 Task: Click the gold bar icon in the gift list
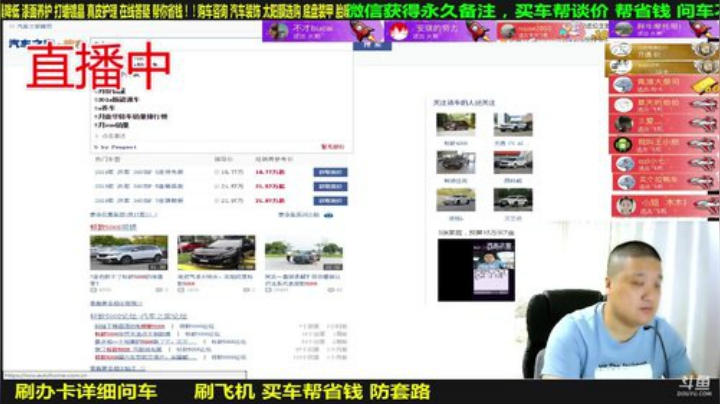coord(705,85)
